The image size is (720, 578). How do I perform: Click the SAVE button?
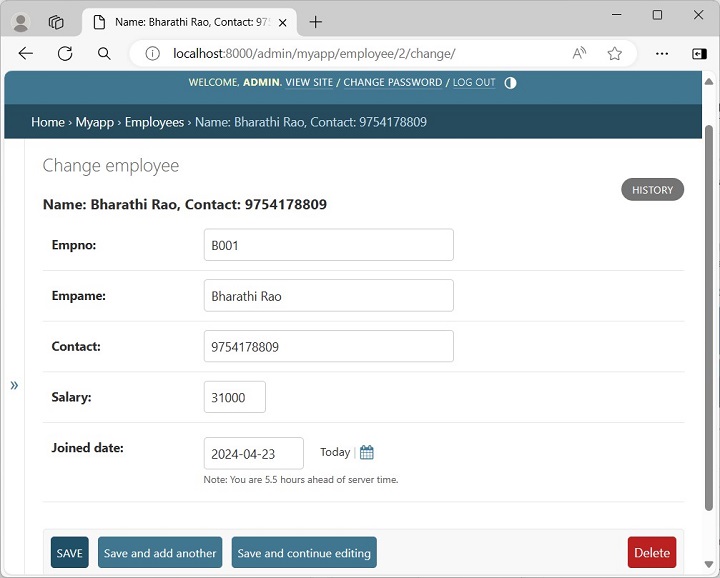click(70, 553)
